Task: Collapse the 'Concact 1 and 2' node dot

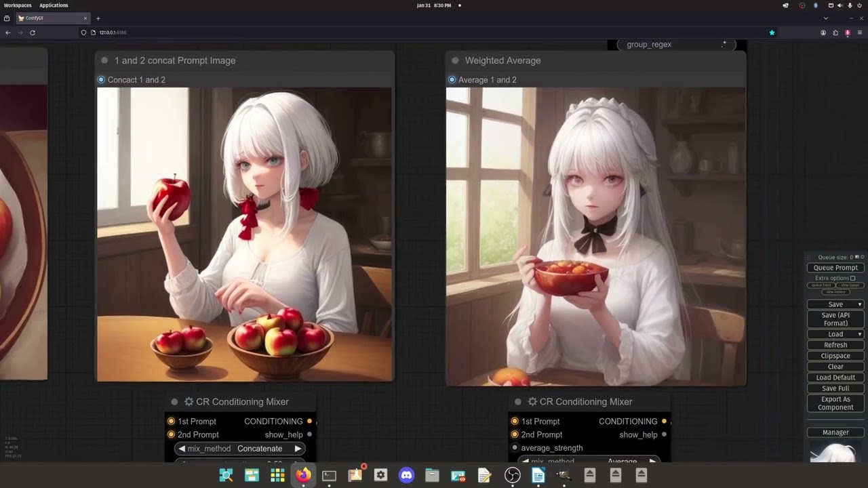Action: [x=101, y=80]
